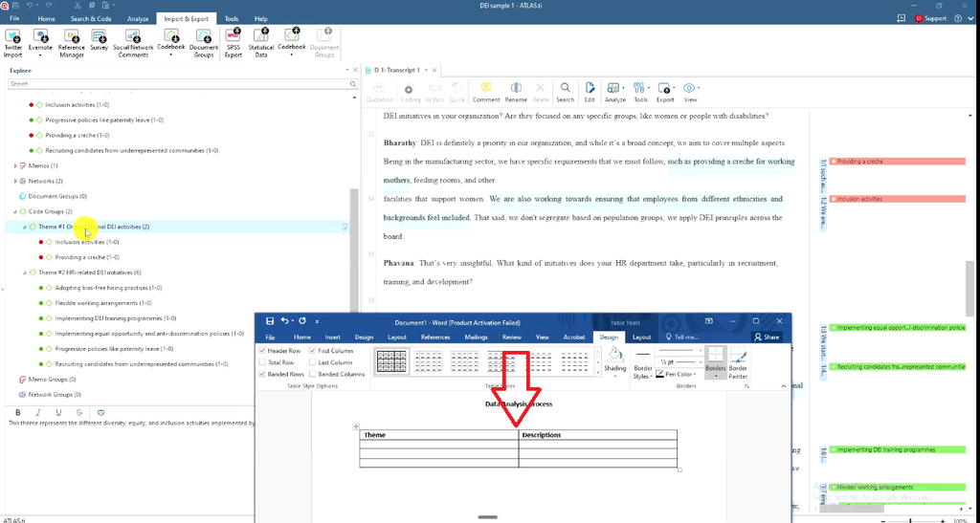Select the Implementing DEI training programmes margin code
This screenshot has width=980, height=523.
click(x=898, y=449)
